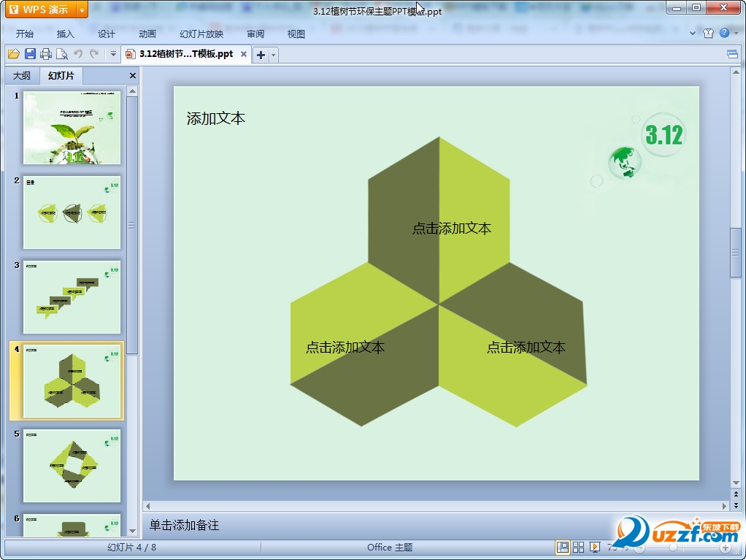Click the 3.12 bubble graphic on slide
The width and height of the screenshot is (746, 560).
[664, 134]
